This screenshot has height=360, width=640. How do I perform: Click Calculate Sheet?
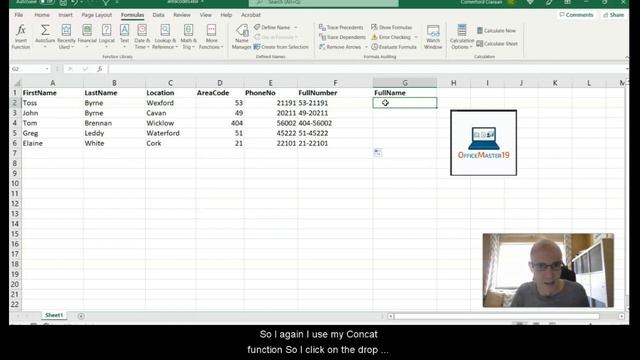pyautogui.click(x=497, y=44)
